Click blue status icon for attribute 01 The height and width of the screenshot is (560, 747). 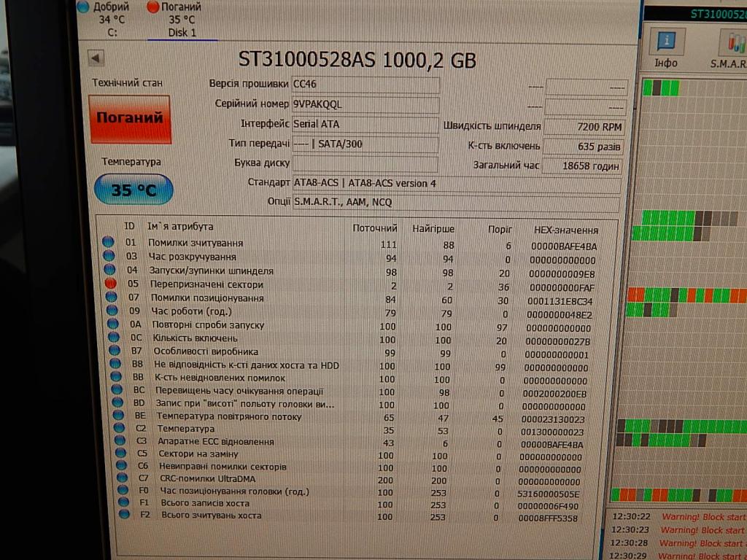[109, 243]
